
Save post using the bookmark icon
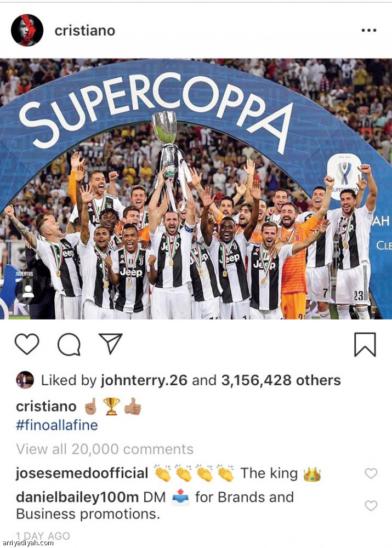click(x=365, y=345)
